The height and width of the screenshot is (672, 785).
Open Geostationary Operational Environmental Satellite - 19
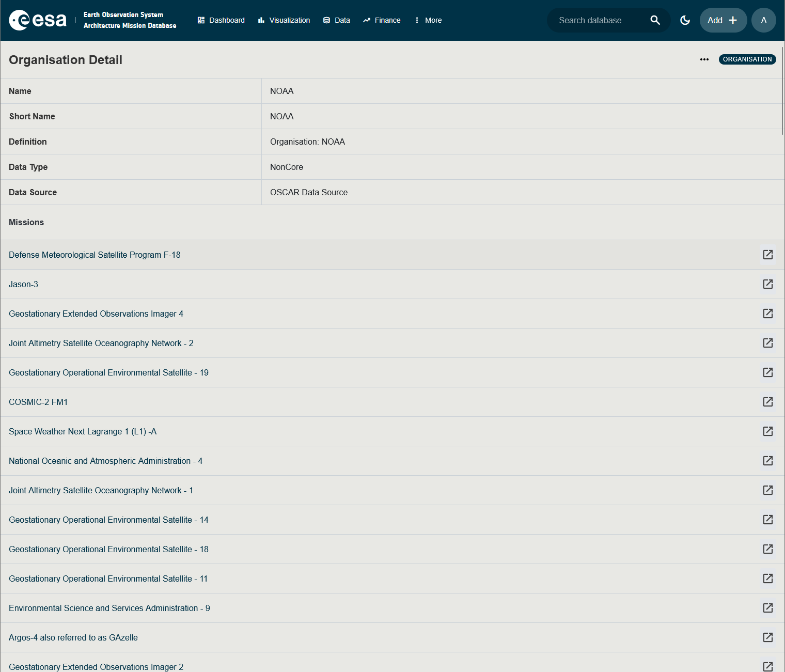(108, 372)
